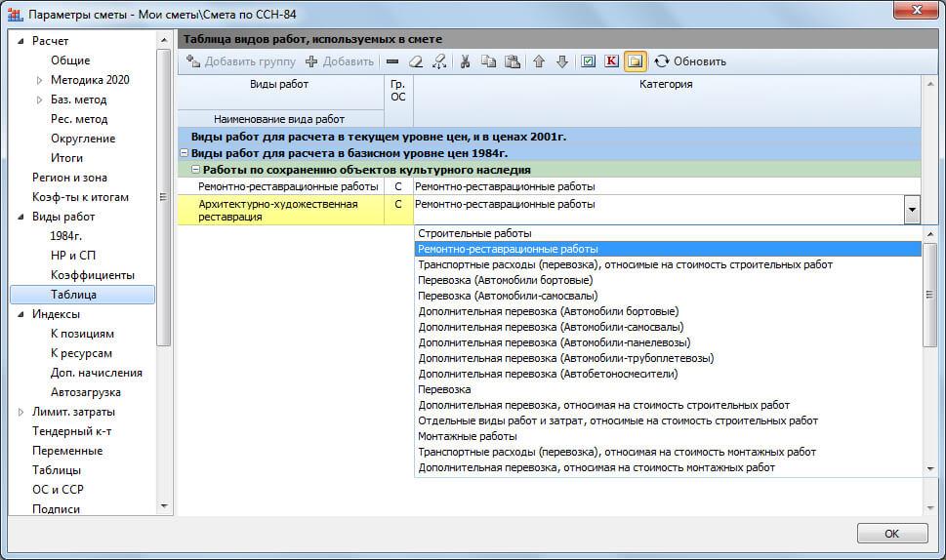Screen dimensions: 946x560
Task: Click the minus remove-row icon
Action: point(392,61)
